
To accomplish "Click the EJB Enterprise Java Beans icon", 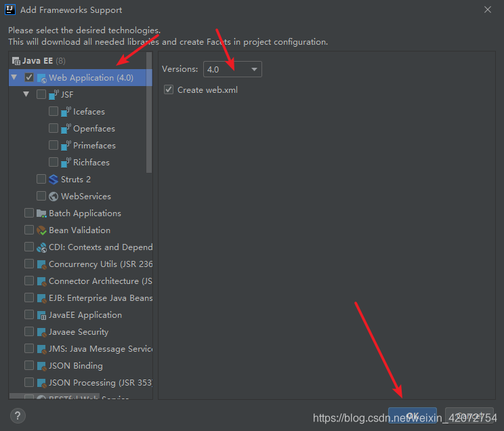I will tap(42, 298).
